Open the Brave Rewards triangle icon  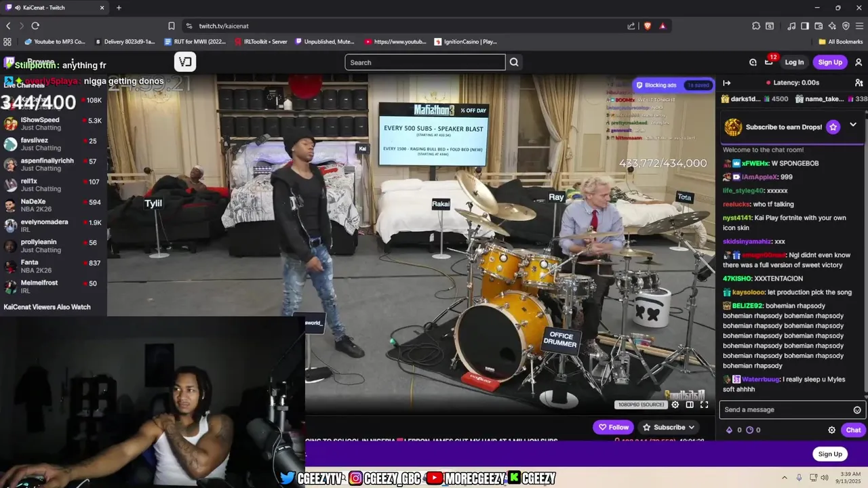(663, 26)
